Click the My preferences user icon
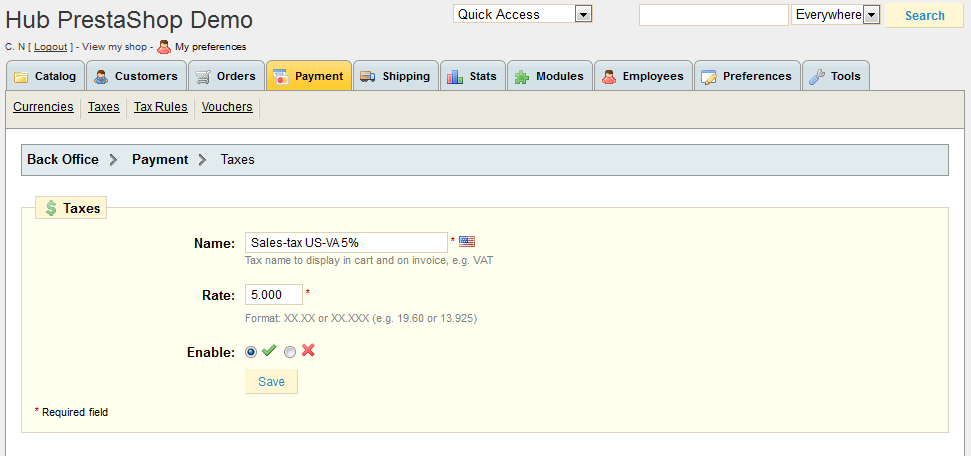The height and width of the screenshot is (456, 971). pos(164,46)
